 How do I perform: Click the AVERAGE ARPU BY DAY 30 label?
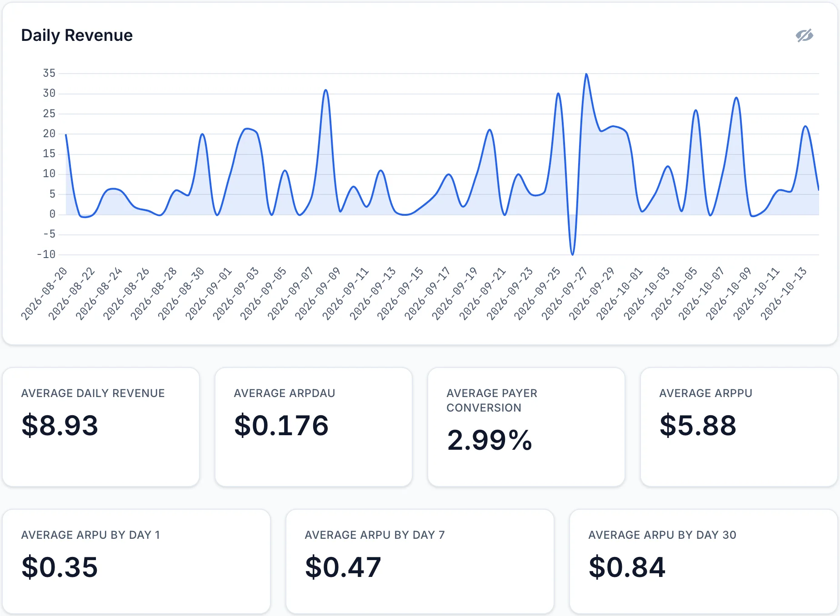pyautogui.click(x=662, y=535)
